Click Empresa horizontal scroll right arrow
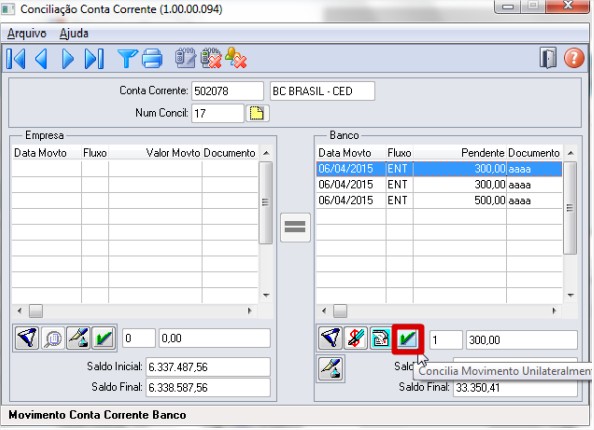 (x=249, y=311)
